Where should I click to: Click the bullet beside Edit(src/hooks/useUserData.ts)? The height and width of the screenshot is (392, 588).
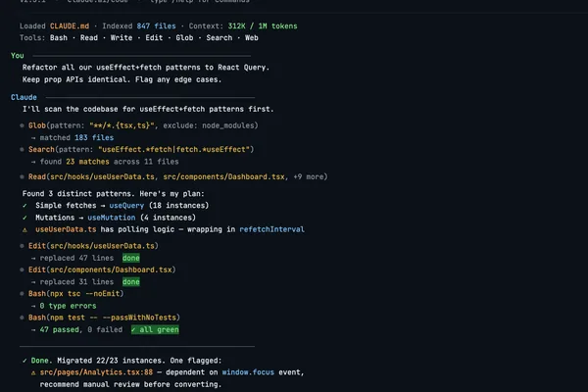pos(23,246)
